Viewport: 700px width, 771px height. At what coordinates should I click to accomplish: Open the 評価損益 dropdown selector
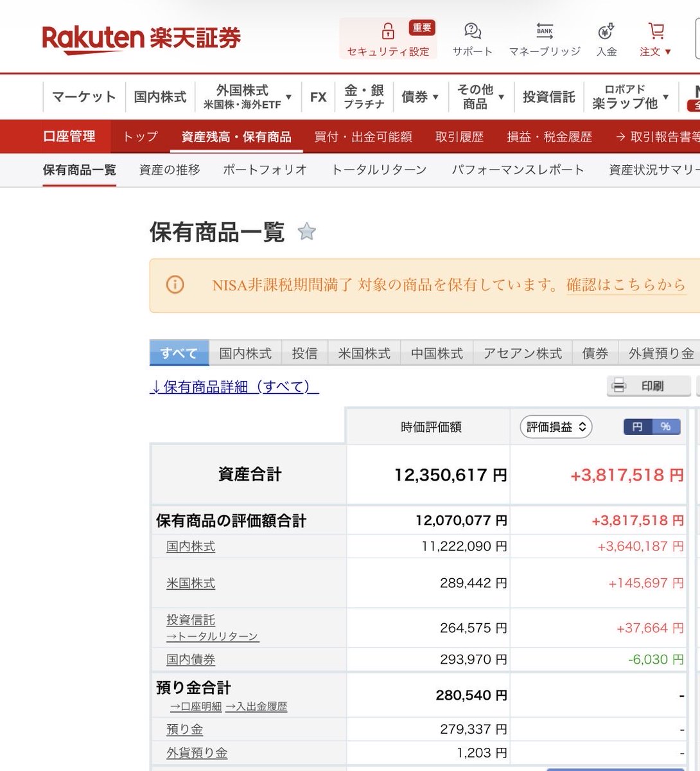556,427
